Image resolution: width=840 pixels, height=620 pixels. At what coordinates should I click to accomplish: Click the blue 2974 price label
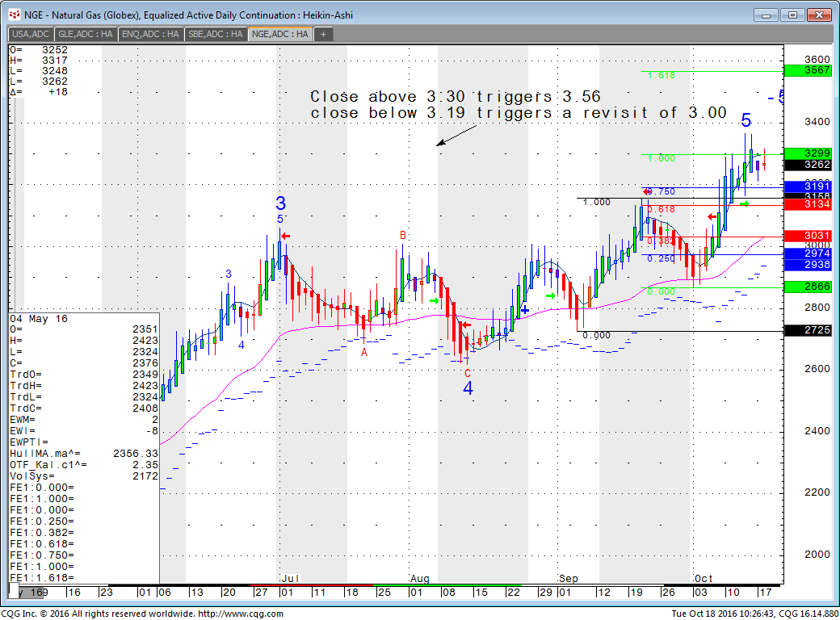click(808, 253)
